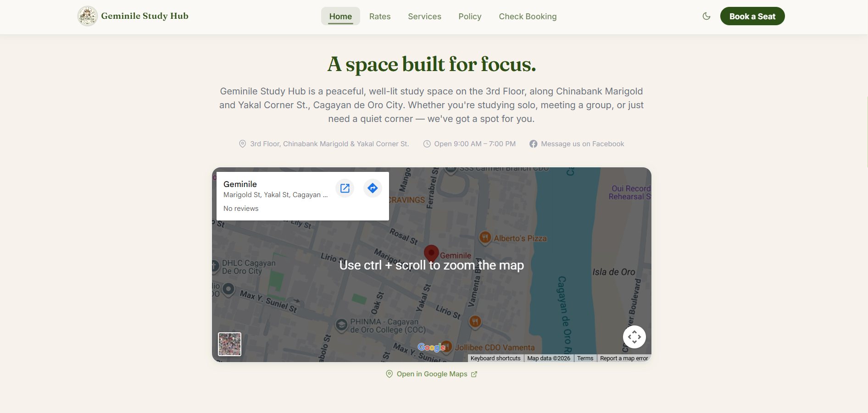Click Open in Google Maps link
The height and width of the screenshot is (413, 868).
tap(432, 374)
